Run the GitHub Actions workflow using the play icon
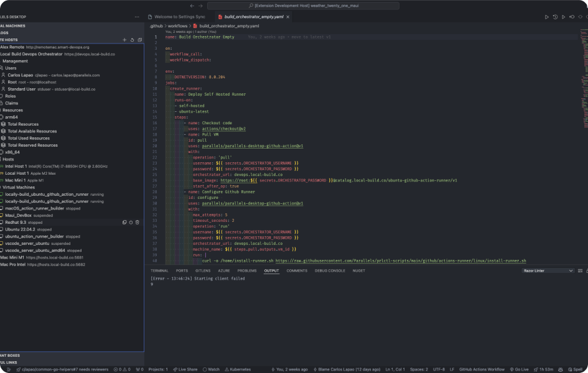 point(547,16)
